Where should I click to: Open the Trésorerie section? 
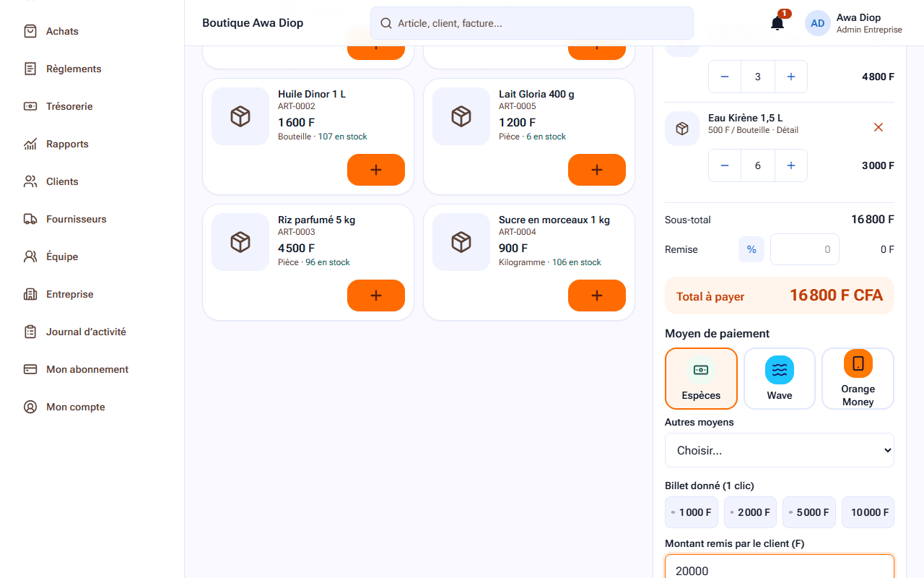pyautogui.click(x=92, y=106)
